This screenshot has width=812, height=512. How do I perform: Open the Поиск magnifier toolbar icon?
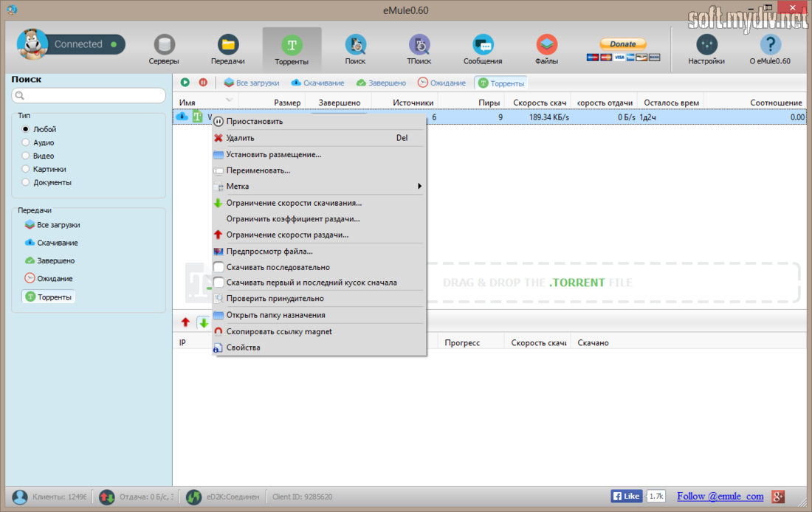(x=355, y=45)
